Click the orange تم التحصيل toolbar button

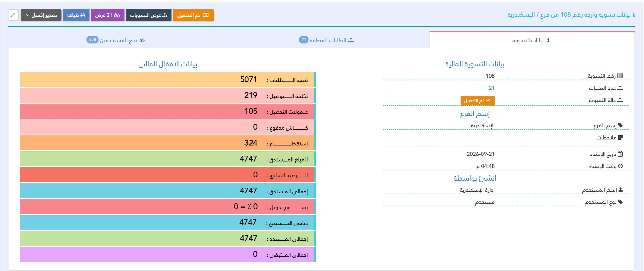193,15
